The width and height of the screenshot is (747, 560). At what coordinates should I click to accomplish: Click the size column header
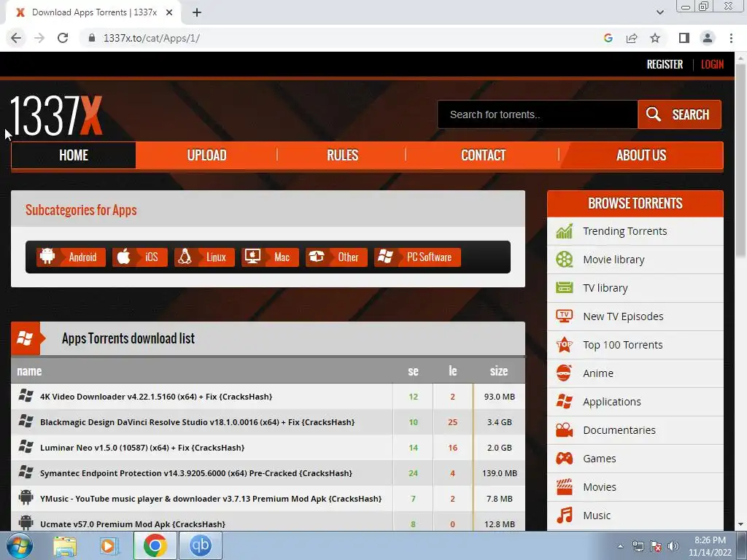click(499, 371)
